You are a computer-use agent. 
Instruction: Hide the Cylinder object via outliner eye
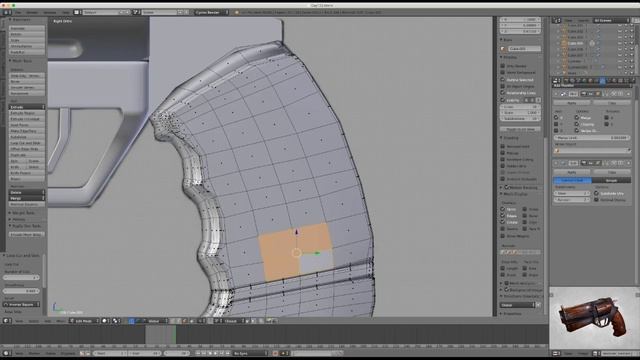pyautogui.click(x=620, y=61)
